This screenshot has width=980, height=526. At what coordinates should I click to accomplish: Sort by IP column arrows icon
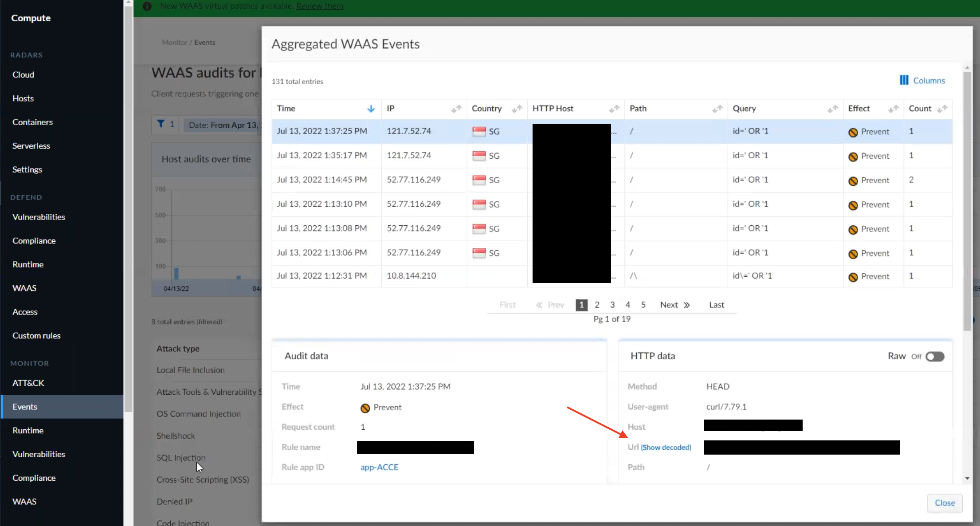(456, 109)
